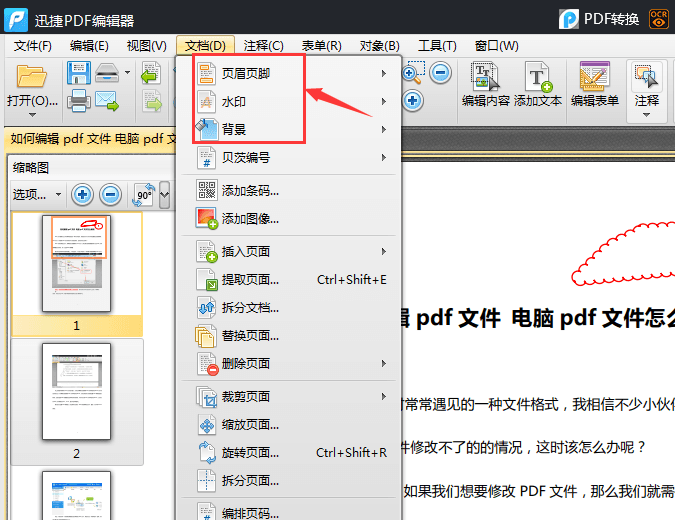Select the third page thumbnail
The image size is (675, 520).
(x=77, y=495)
